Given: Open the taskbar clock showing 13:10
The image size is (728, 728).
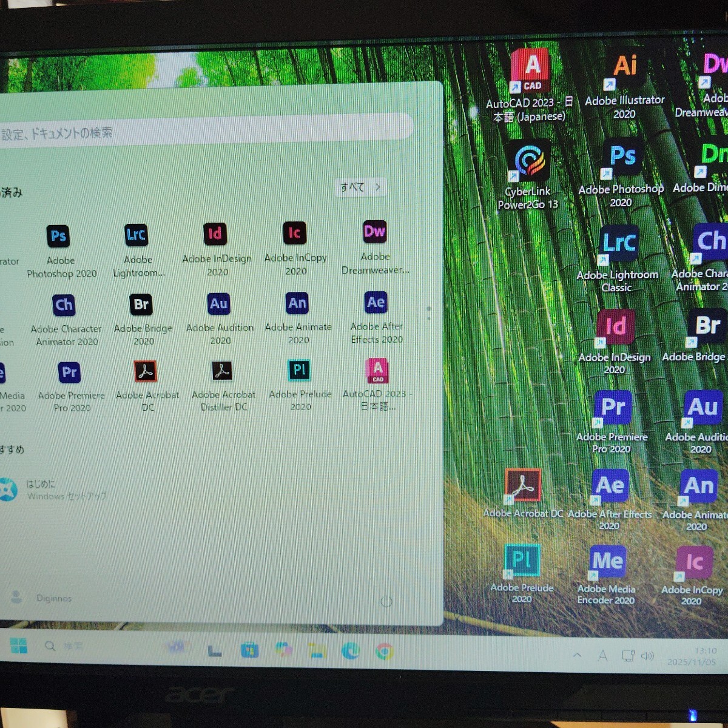Looking at the screenshot, I should tap(692, 656).
